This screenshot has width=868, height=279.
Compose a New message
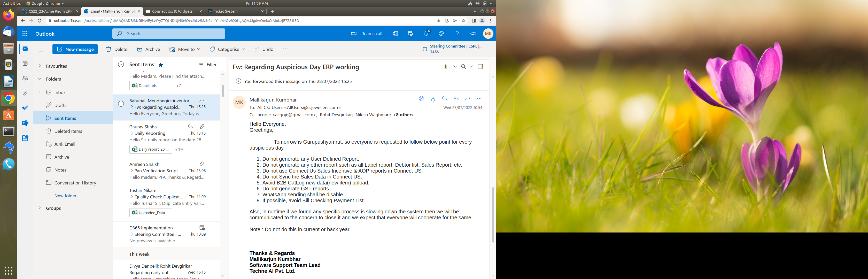[x=75, y=49]
